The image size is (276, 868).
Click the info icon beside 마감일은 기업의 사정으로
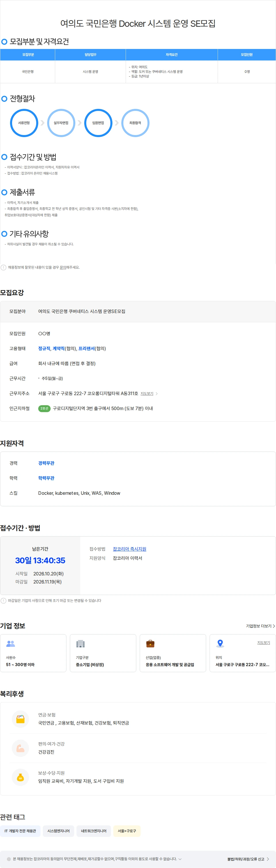3,600
